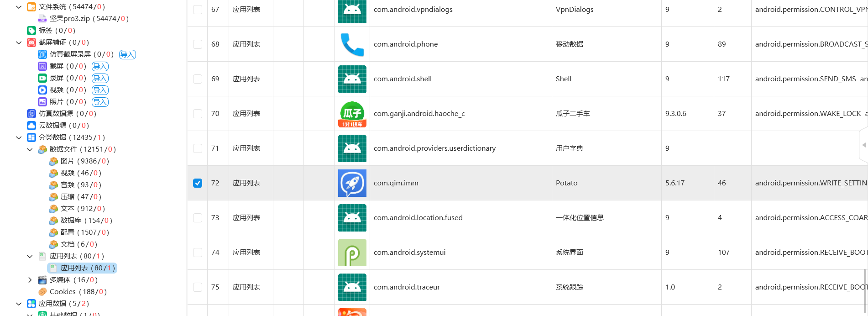This screenshot has height=316, width=868.
Task: Click the com.android.systemui Android P icon
Action: coord(352,253)
